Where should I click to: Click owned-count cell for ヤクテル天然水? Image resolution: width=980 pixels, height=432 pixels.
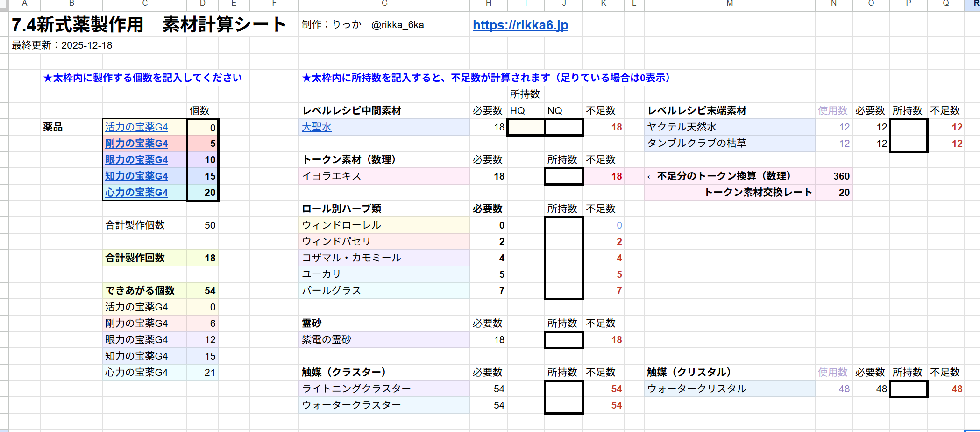pyautogui.click(x=908, y=127)
